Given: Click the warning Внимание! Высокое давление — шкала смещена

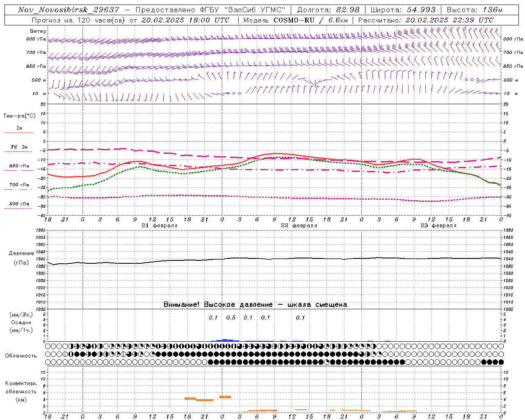Looking at the screenshot, I should (x=256, y=305).
